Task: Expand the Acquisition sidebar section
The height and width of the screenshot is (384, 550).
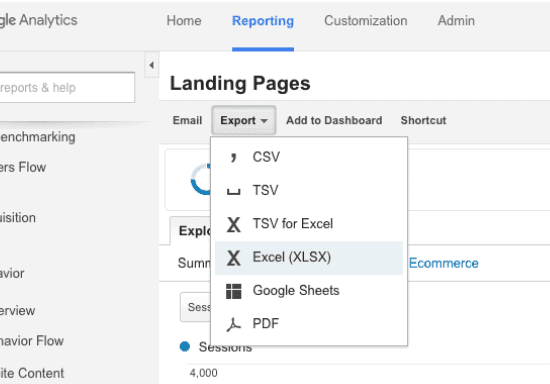Action: (18, 218)
